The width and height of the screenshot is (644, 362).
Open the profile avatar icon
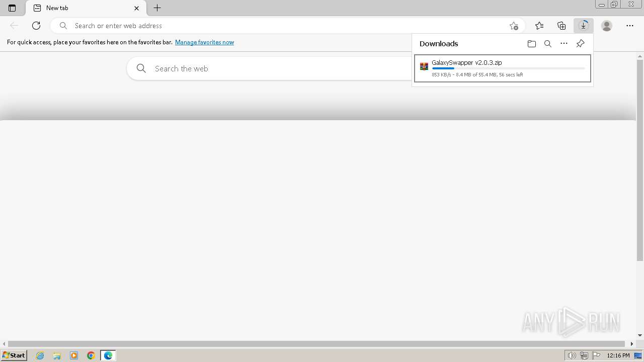(x=607, y=26)
